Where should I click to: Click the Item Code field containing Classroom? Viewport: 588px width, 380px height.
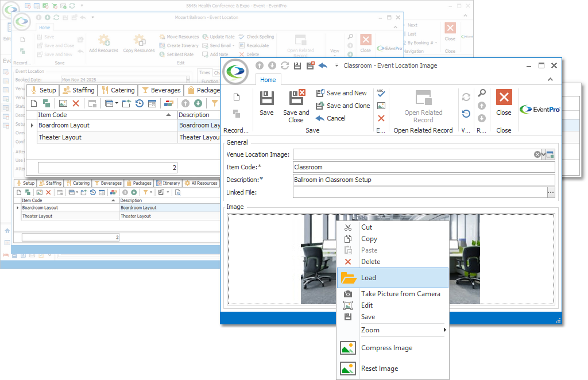[423, 167]
